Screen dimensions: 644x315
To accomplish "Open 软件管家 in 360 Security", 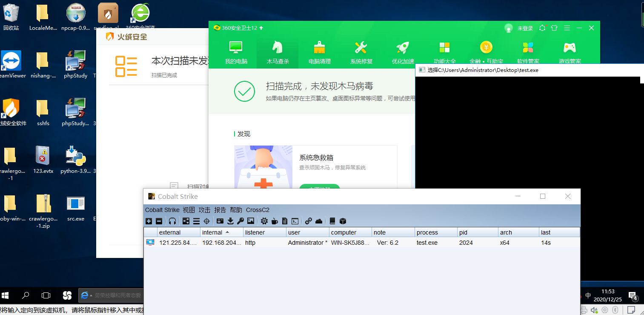I will [x=528, y=53].
